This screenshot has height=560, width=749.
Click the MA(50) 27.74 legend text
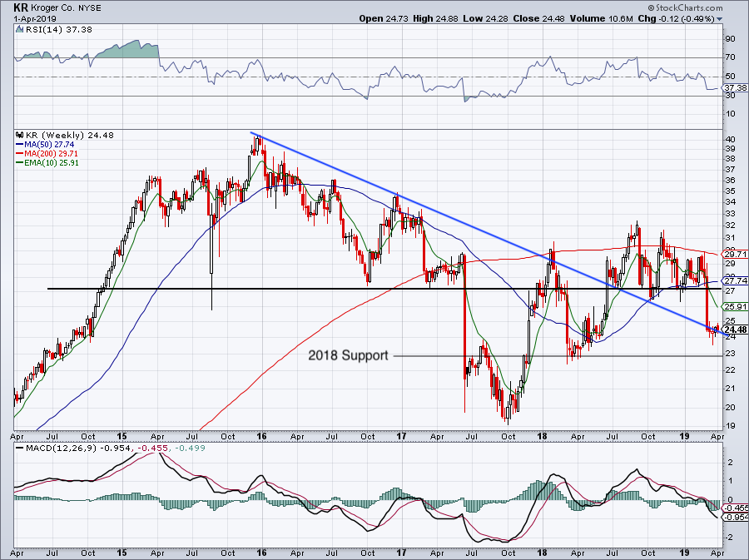pyautogui.click(x=49, y=145)
